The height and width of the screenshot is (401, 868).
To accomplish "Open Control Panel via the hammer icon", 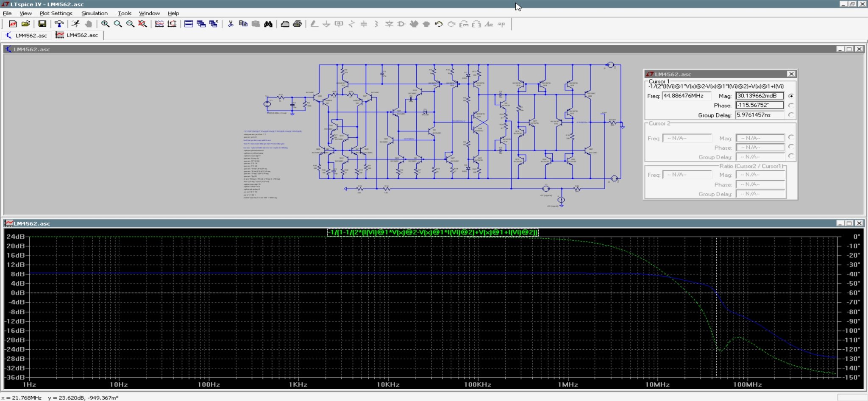I will click(x=59, y=24).
